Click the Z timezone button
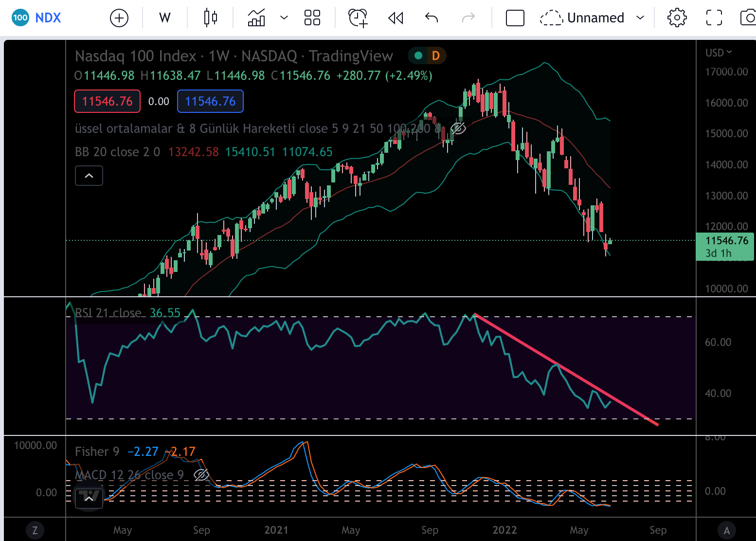The width and height of the screenshot is (756, 541). pyautogui.click(x=35, y=530)
